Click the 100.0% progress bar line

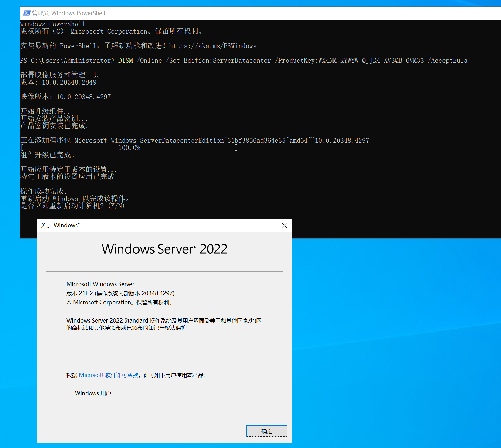[x=129, y=148]
